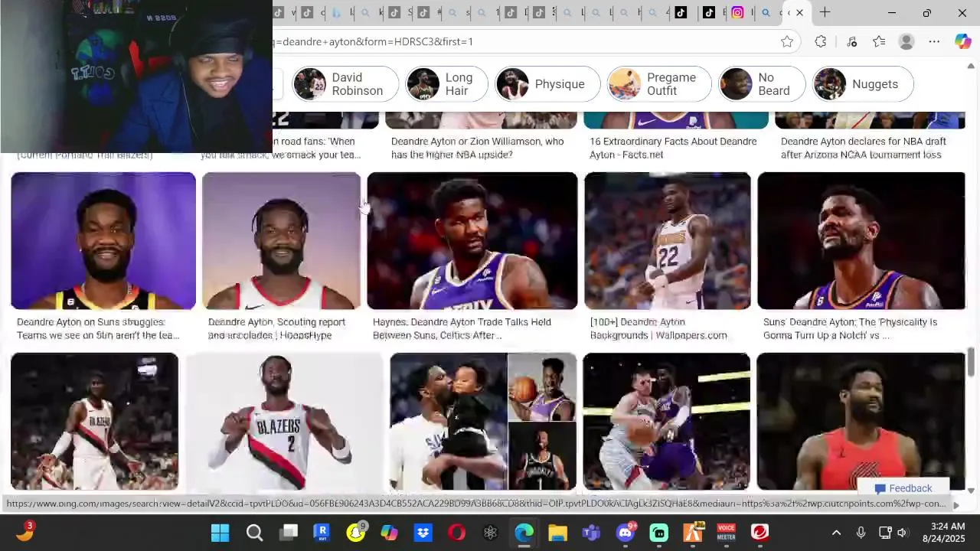Open 'Deandre Ayton on Suns struggles' caption link
Screen dimensions: 980x551
click(x=98, y=328)
